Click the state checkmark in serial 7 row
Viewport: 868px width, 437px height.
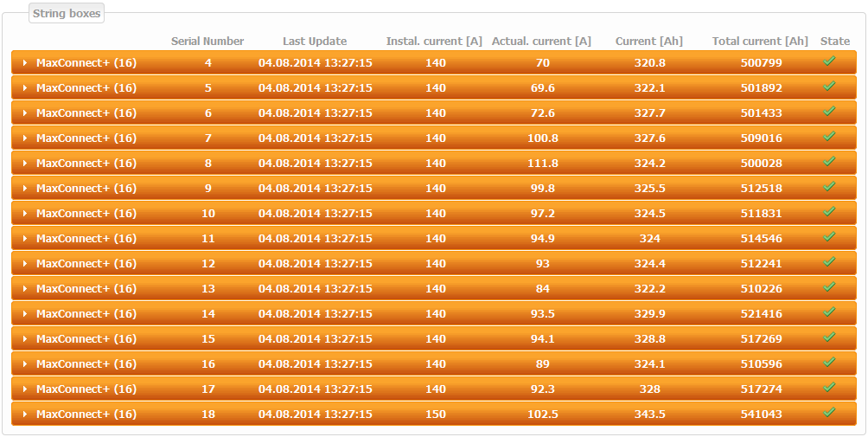pyautogui.click(x=829, y=137)
